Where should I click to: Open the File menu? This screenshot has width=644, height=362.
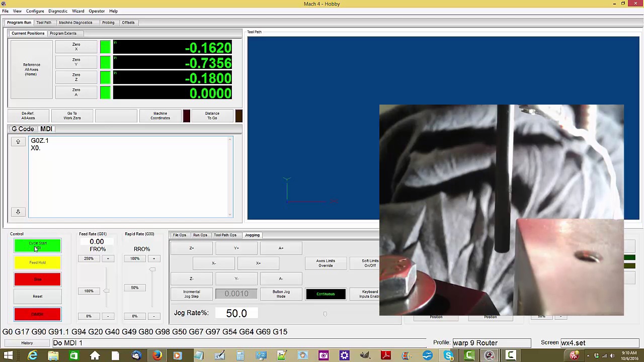tap(5, 11)
